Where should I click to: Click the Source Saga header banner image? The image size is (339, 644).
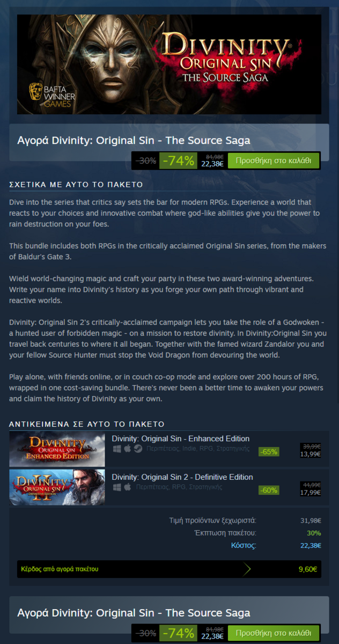(169, 64)
